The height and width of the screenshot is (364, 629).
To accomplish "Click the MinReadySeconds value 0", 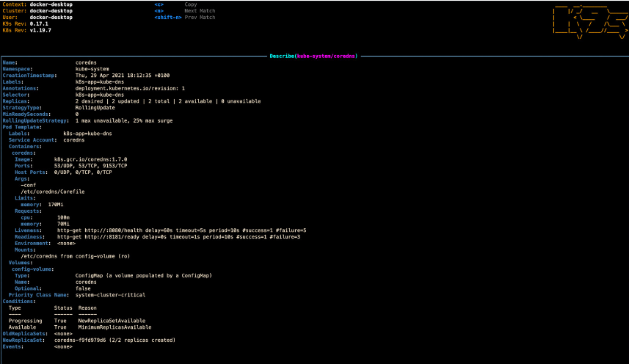I will 77,114.
